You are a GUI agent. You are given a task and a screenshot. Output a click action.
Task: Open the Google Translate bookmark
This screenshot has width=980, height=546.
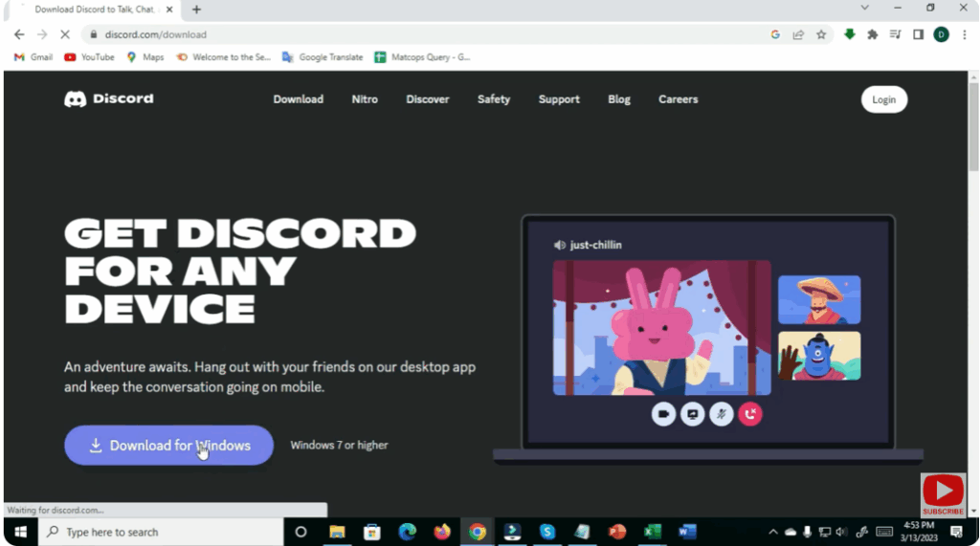pos(322,56)
